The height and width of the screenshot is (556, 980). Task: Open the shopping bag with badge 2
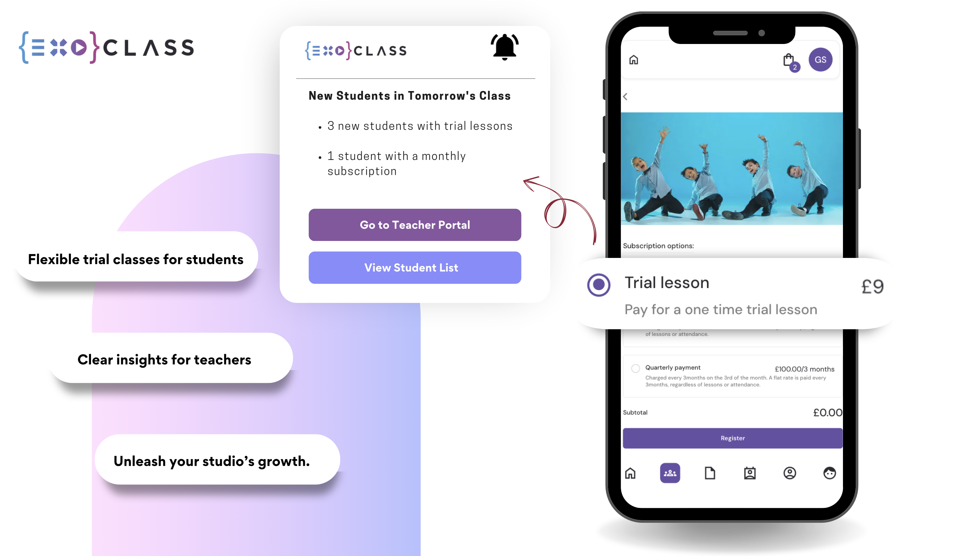(788, 62)
